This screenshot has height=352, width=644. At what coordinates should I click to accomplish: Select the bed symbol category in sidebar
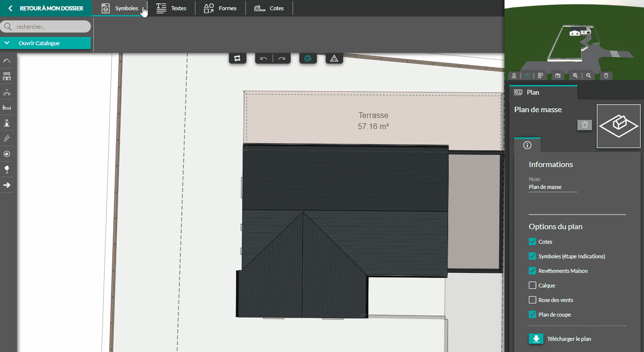[7, 107]
